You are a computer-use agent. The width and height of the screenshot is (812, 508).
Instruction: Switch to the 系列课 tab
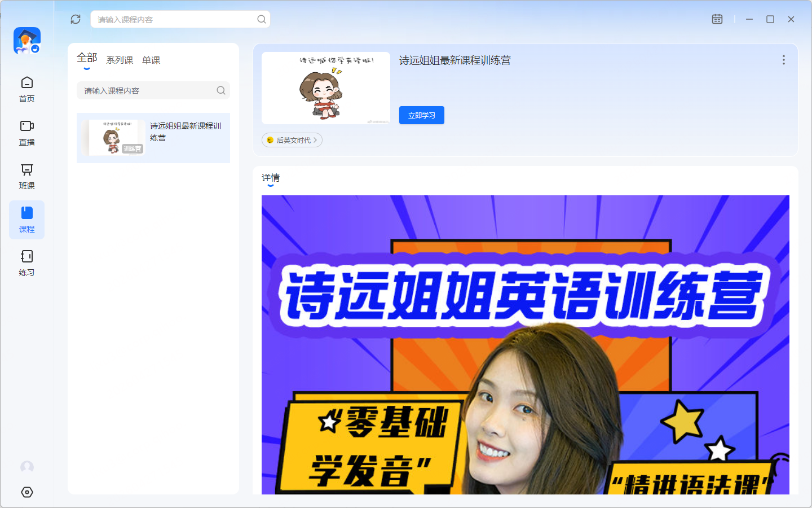tap(120, 60)
